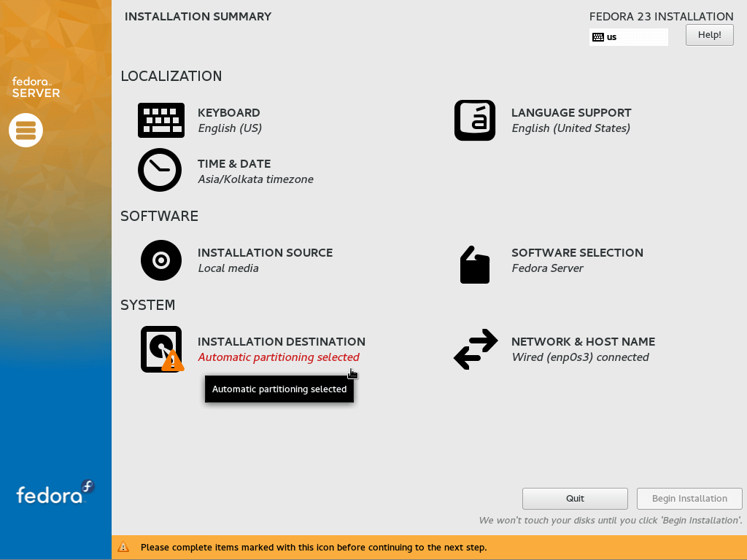Click Network & Host Name arrows icon
This screenshot has height=560, width=747.
[x=475, y=349]
